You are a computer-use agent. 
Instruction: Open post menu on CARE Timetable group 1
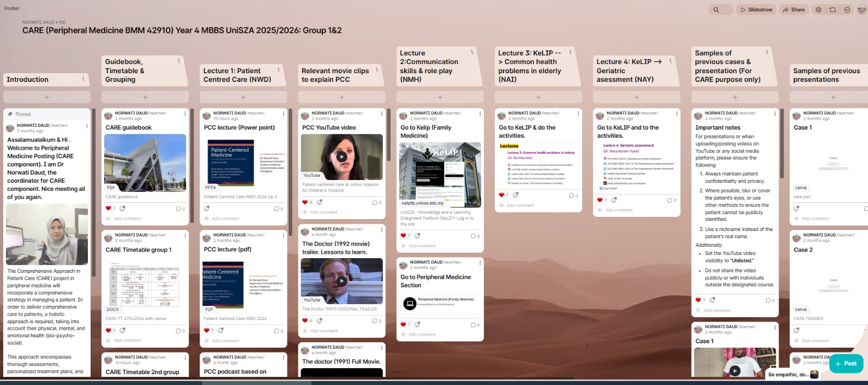(x=185, y=236)
